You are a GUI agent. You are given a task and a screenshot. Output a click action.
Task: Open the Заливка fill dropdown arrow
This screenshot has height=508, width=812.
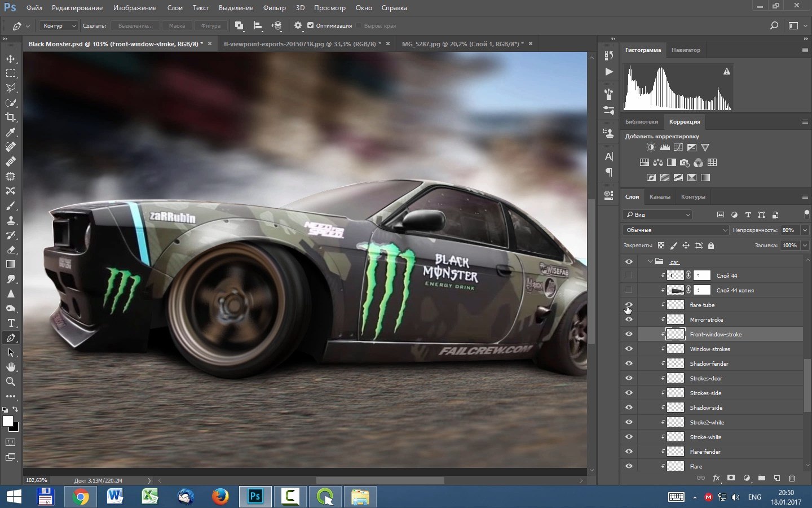click(805, 246)
